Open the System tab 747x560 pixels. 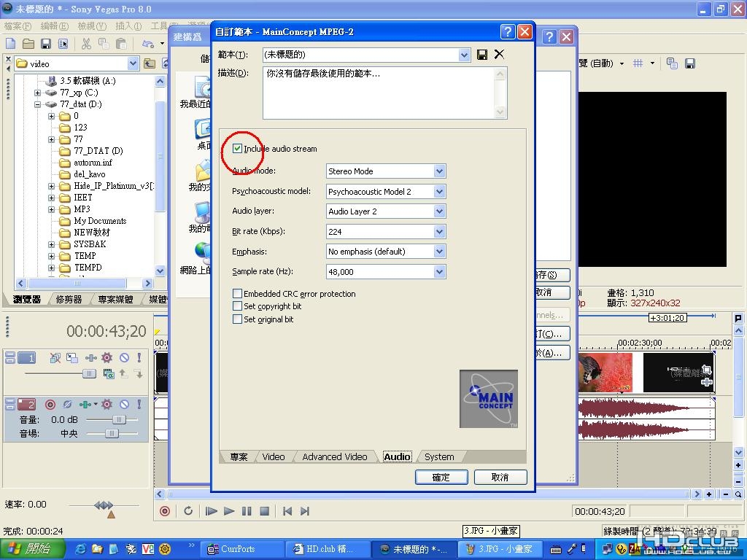click(x=439, y=456)
